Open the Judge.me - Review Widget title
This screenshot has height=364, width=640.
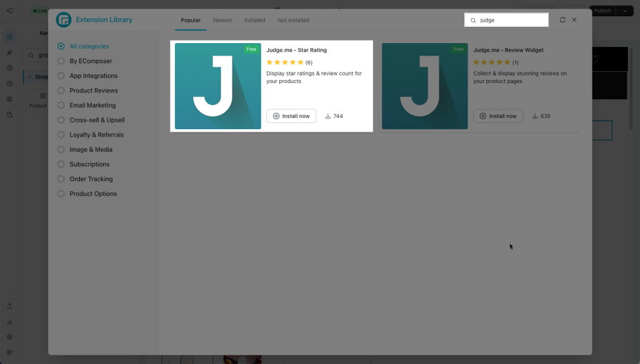[x=509, y=50]
